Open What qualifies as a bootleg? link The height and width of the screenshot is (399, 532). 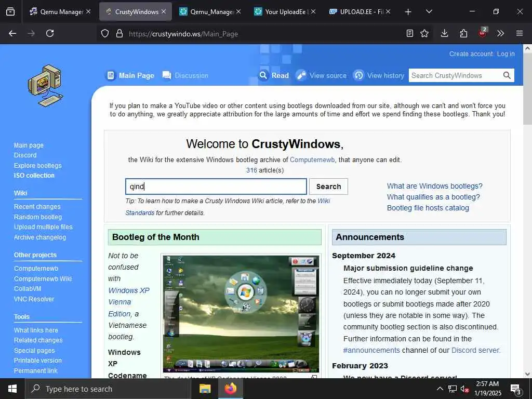point(433,197)
